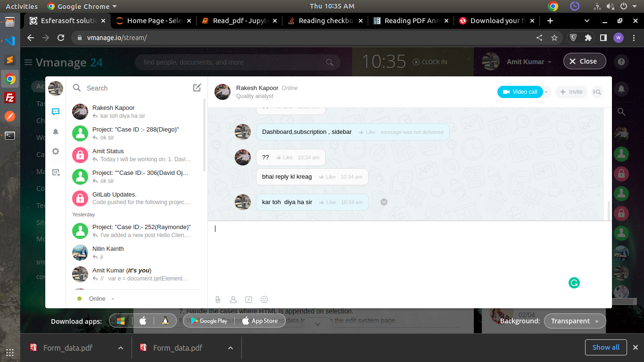Click into the message text input area
644x362 pixels.
click(387, 250)
